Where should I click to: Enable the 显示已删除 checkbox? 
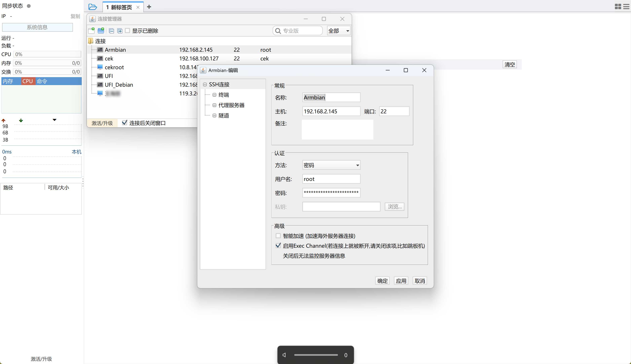click(128, 30)
